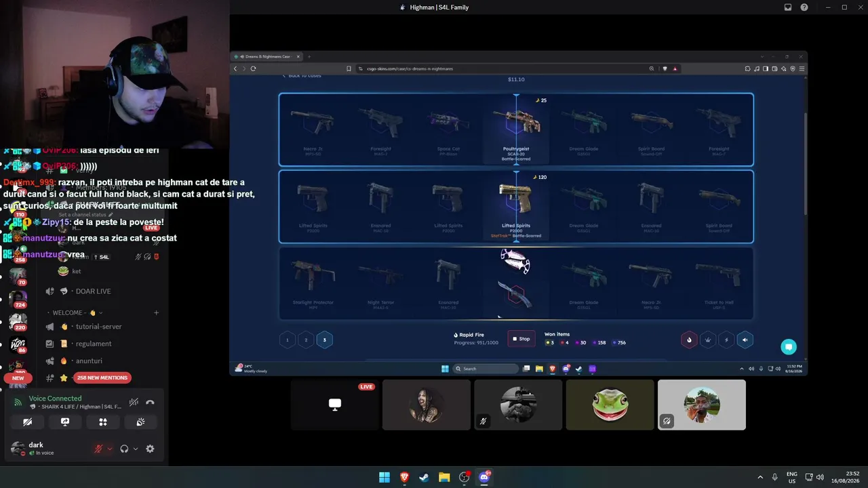
Task: Open Windows Start menu on host taskbar
Action: (x=384, y=477)
